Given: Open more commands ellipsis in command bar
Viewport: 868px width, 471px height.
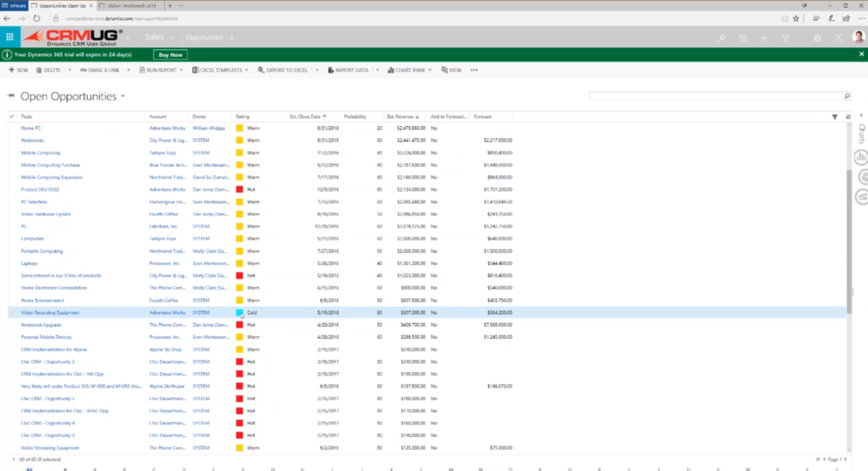Looking at the screenshot, I should point(474,70).
